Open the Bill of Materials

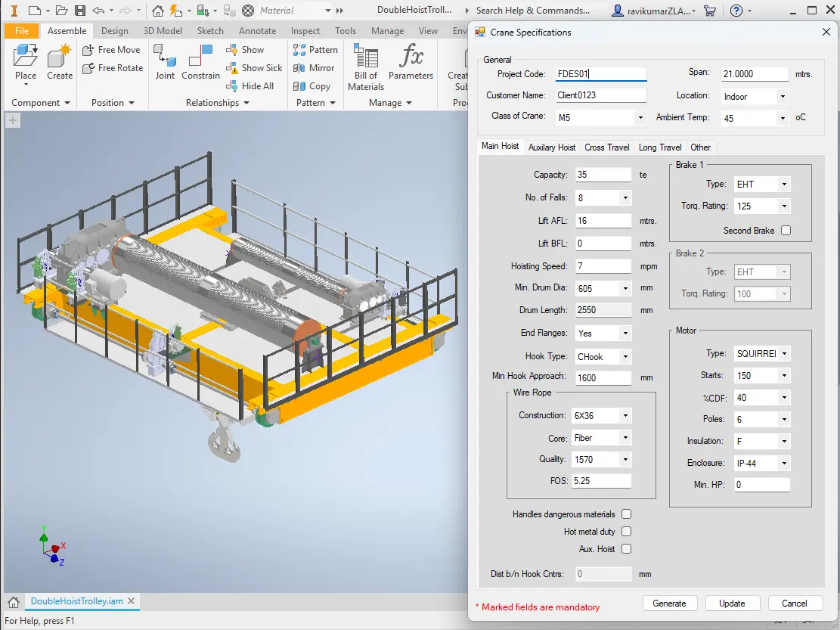pos(365,64)
